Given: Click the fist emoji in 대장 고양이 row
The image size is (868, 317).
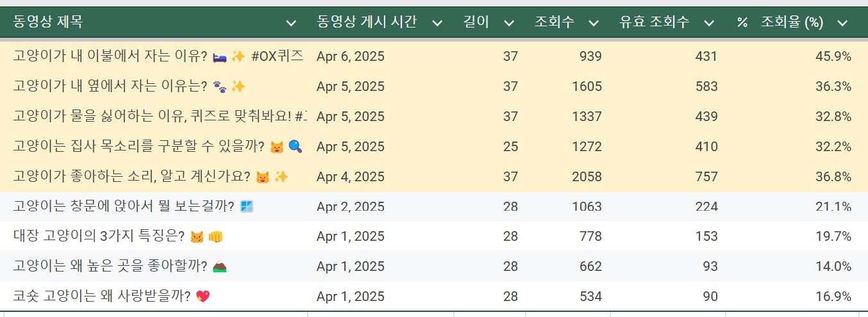Looking at the screenshot, I should pos(215,237).
